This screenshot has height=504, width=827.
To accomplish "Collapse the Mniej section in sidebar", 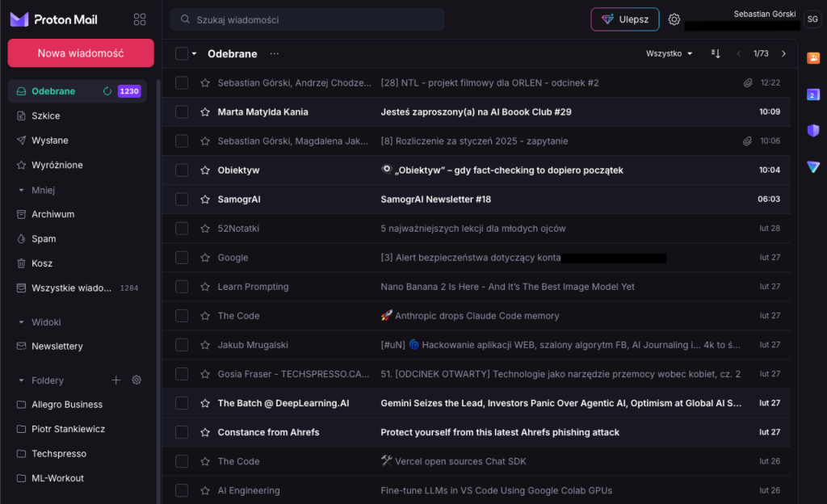I will tap(22, 191).
